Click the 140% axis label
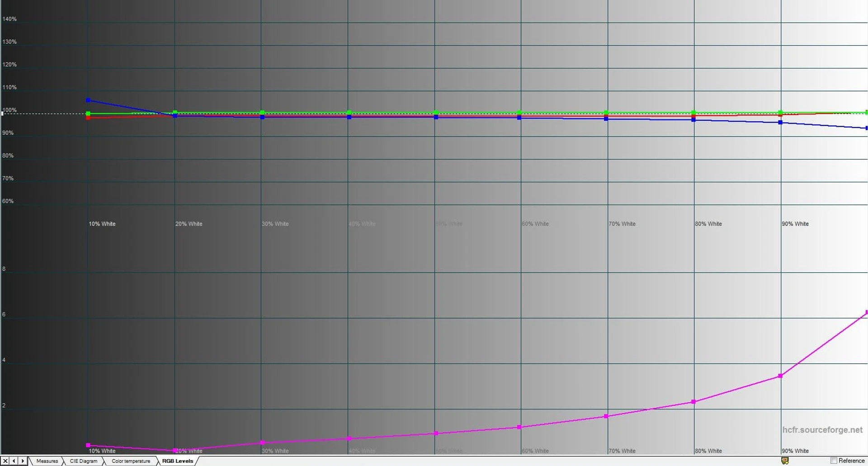 pyautogui.click(x=9, y=19)
